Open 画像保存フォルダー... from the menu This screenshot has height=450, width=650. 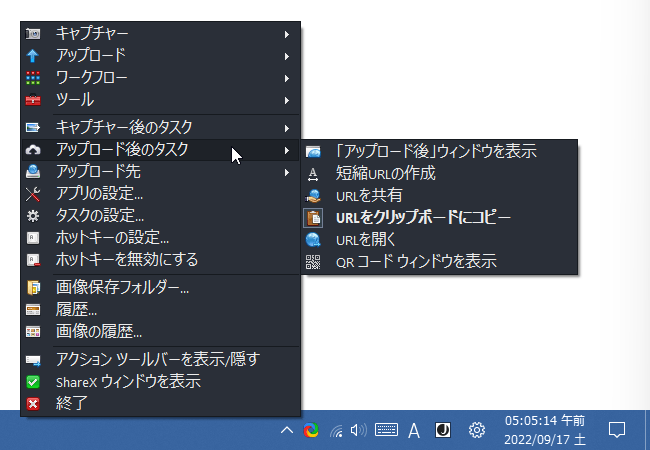click(x=160, y=287)
